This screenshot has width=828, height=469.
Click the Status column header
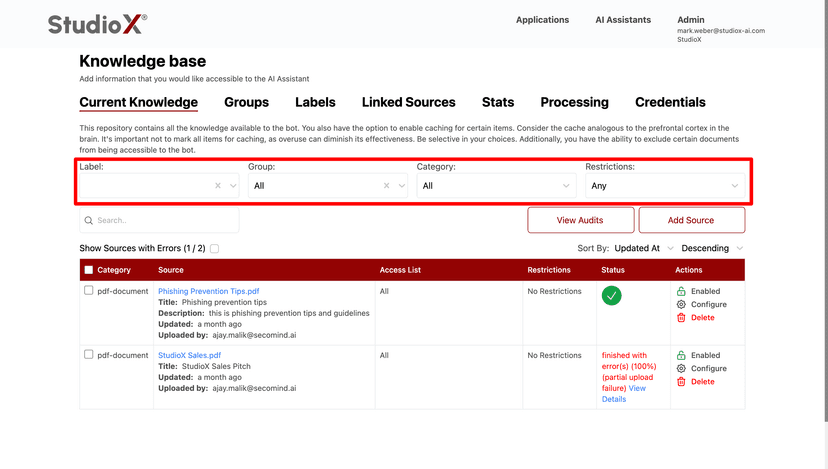(x=613, y=270)
